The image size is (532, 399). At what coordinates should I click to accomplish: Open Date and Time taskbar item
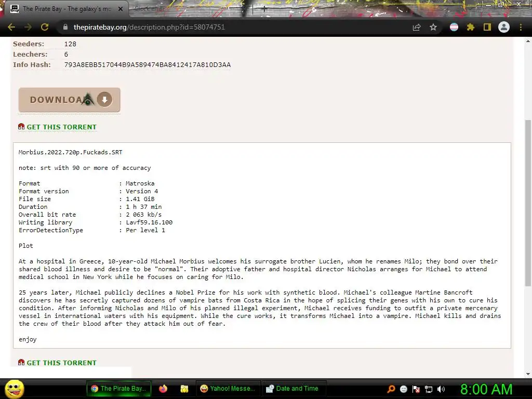coord(294,389)
